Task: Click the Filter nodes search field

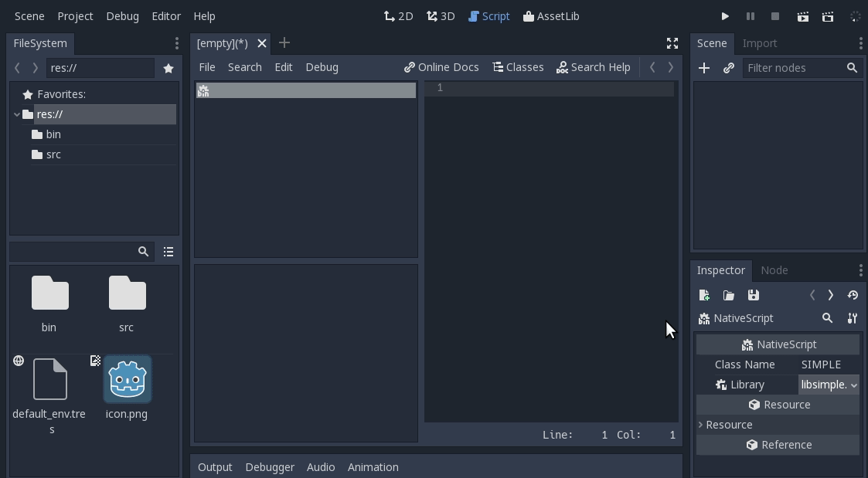Action: pyautogui.click(x=795, y=68)
